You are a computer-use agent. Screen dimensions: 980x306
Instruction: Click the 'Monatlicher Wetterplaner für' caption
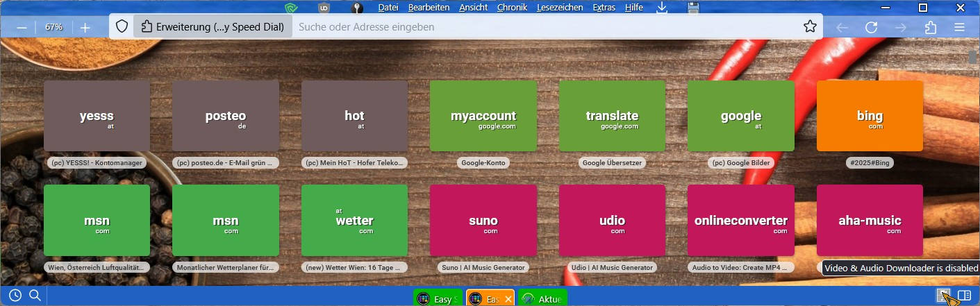(226, 267)
